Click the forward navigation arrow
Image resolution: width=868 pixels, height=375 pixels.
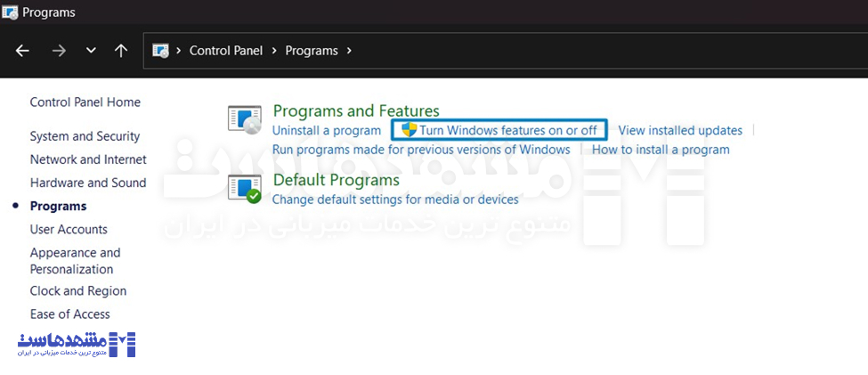click(x=59, y=51)
